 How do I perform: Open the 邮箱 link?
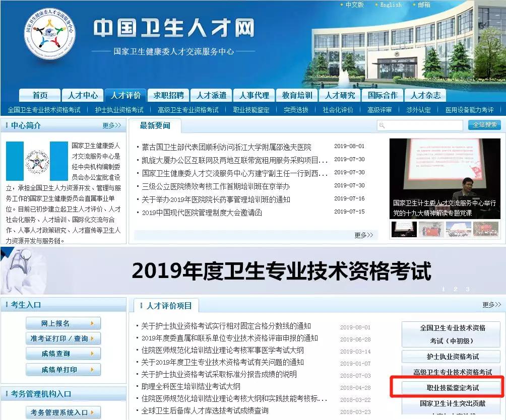click(424, 5)
